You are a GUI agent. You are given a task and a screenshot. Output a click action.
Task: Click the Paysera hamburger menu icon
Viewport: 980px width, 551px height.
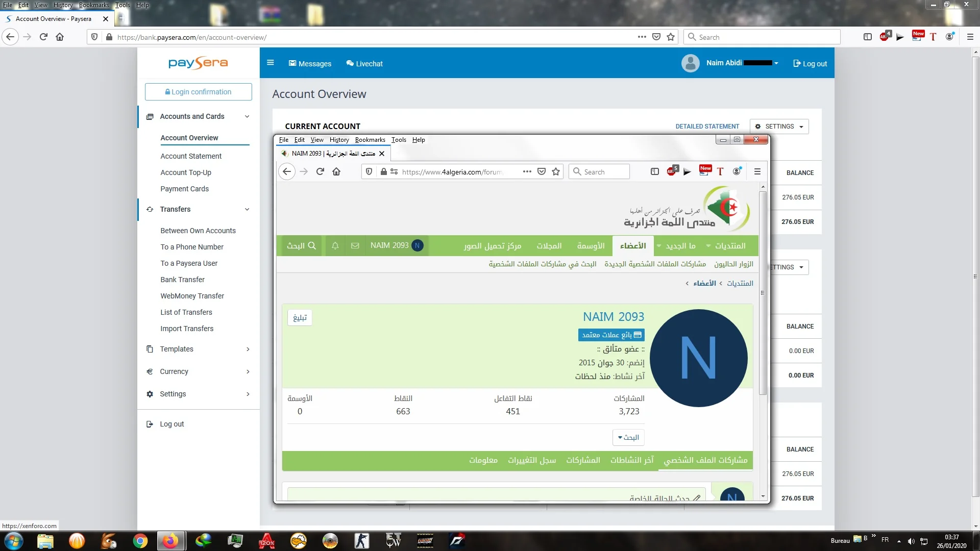click(271, 63)
